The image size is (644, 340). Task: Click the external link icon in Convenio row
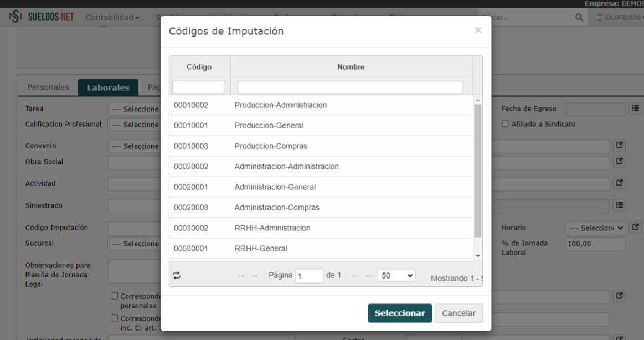619,145
